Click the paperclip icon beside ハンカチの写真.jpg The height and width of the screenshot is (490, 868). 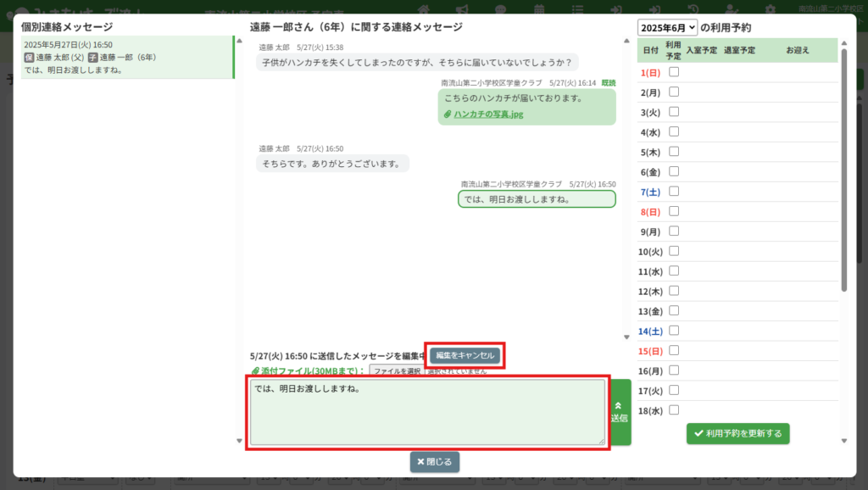coord(448,114)
